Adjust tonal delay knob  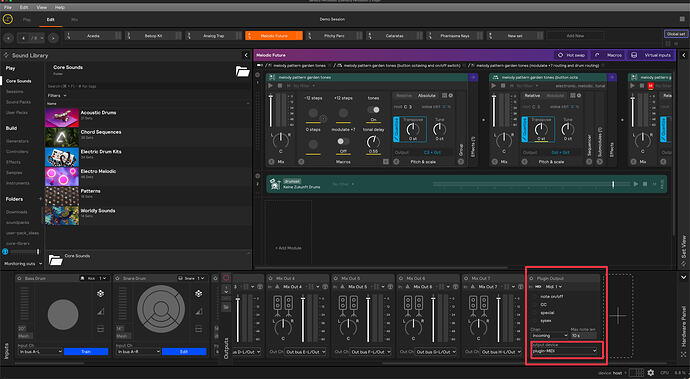[373, 142]
